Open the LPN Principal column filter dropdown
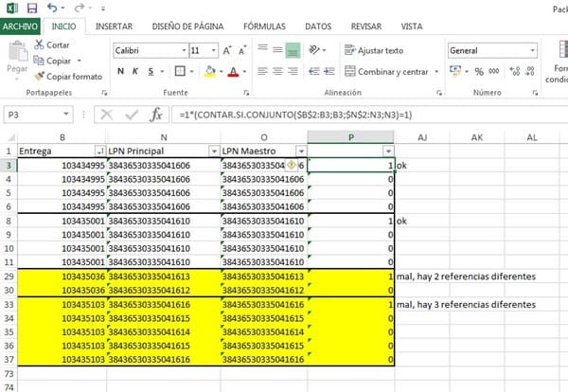This screenshot has height=392, width=568. point(211,151)
